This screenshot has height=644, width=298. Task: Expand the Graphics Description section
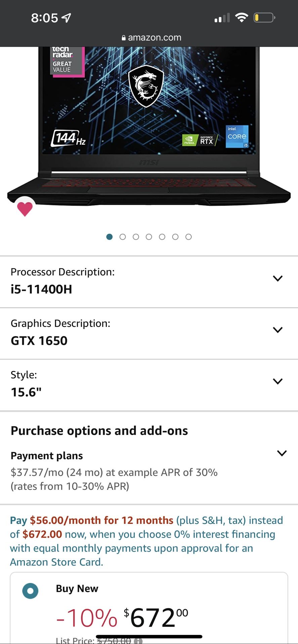[x=278, y=330]
